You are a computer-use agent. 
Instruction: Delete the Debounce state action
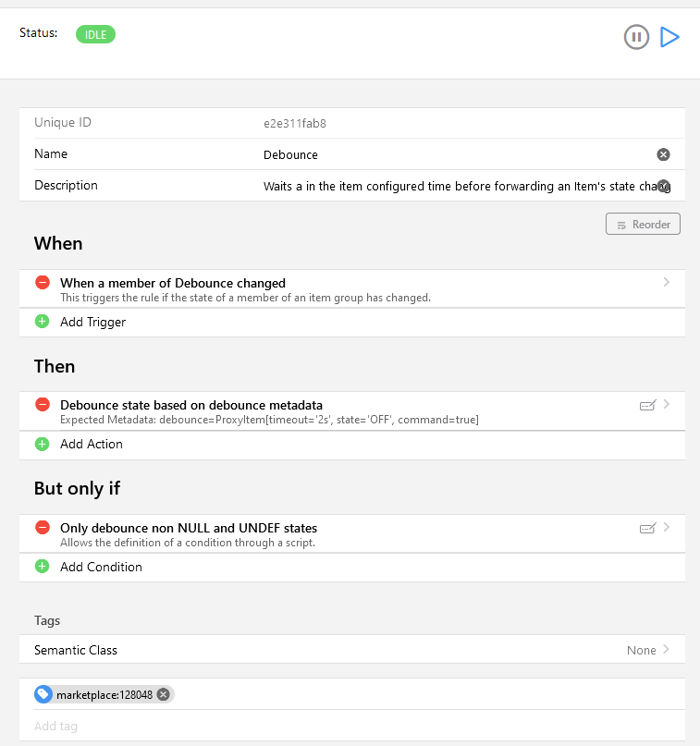43,405
